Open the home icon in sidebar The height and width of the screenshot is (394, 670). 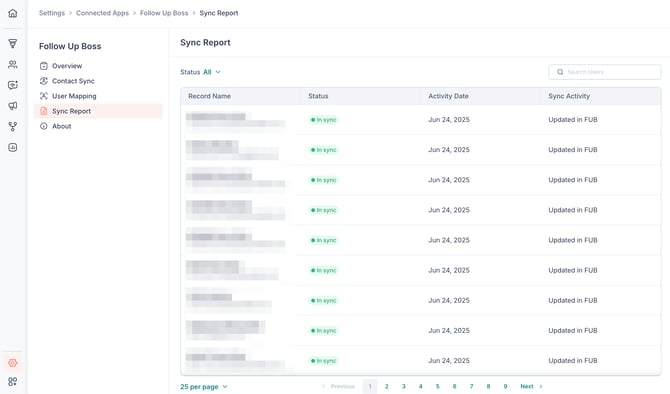point(13,13)
